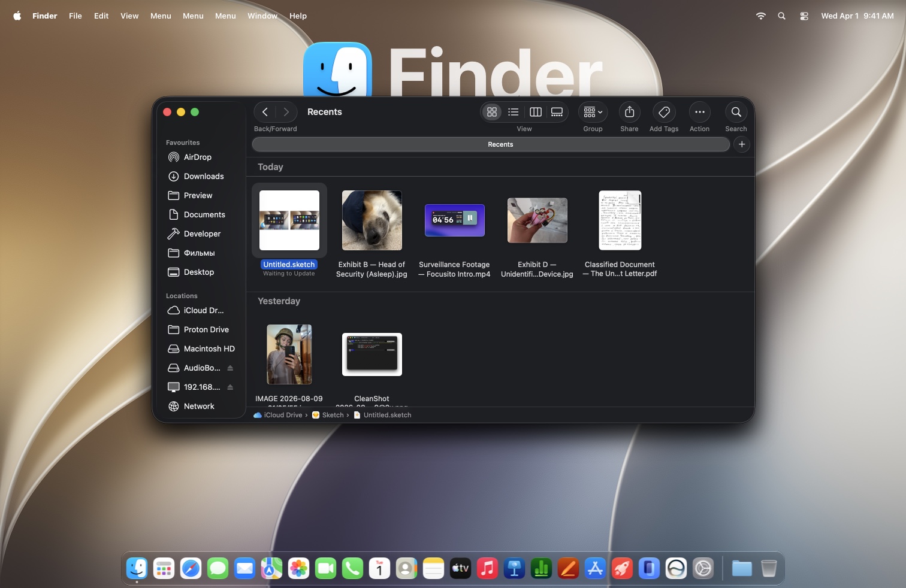Click the Add Tags icon
This screenshot has width=906, height=588.
click(664, 112)
